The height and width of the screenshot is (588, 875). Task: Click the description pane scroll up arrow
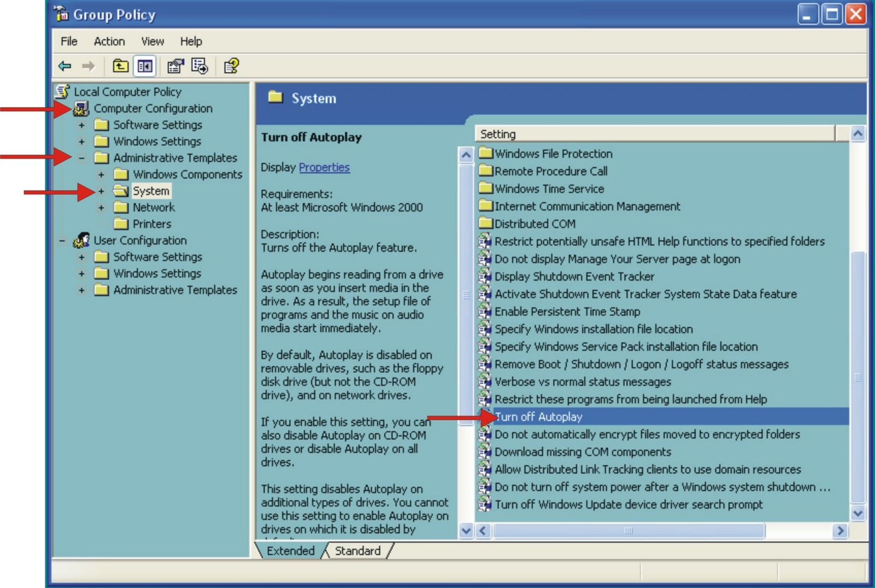click(466, 155)
